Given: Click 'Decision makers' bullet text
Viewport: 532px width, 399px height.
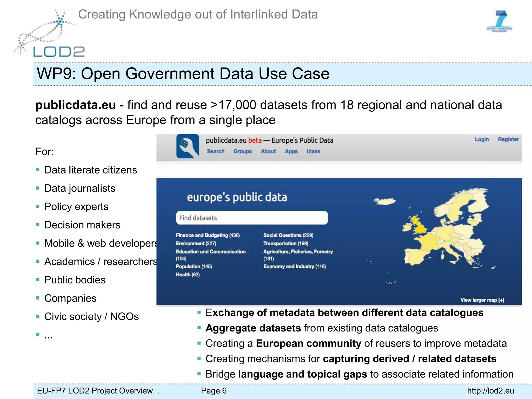Looking at the screenshot, I should pyautogui.click(x=82, y=225).
